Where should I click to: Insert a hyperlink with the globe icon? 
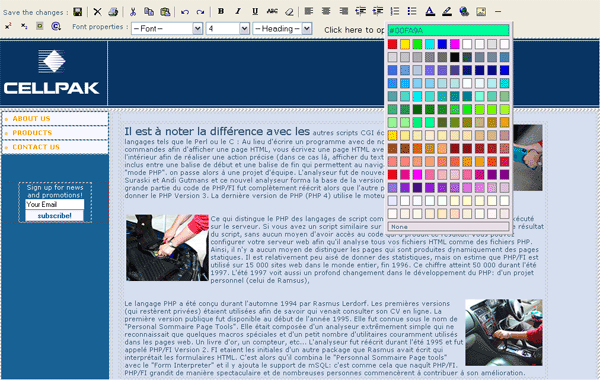[x=464, y=11]
